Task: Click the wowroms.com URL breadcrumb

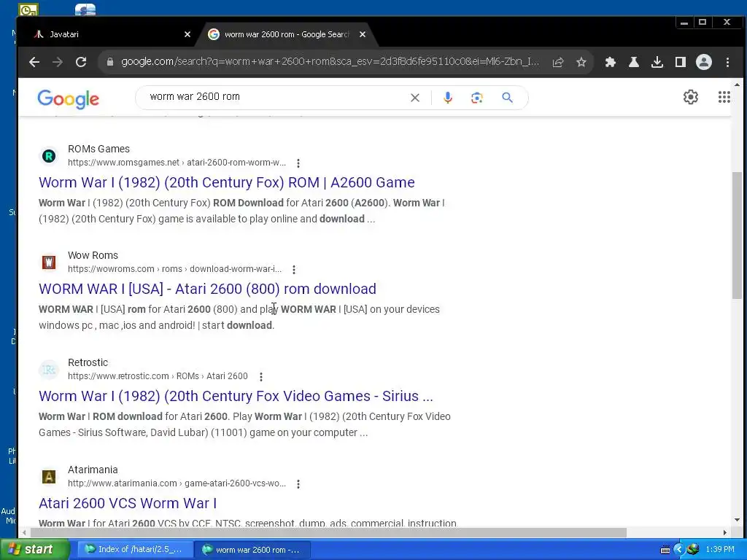Action: (x=174, y=269)
